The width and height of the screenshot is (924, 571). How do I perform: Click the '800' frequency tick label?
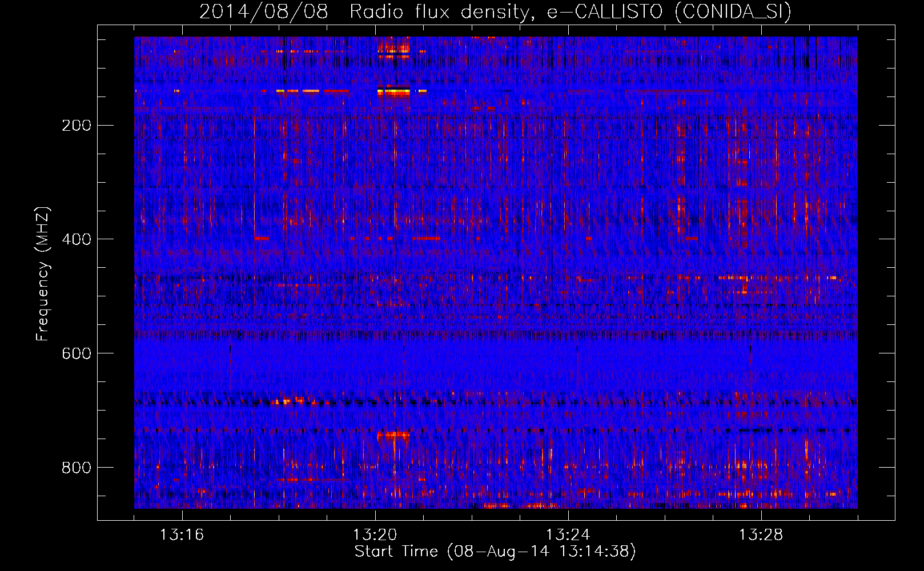(77, 468)
